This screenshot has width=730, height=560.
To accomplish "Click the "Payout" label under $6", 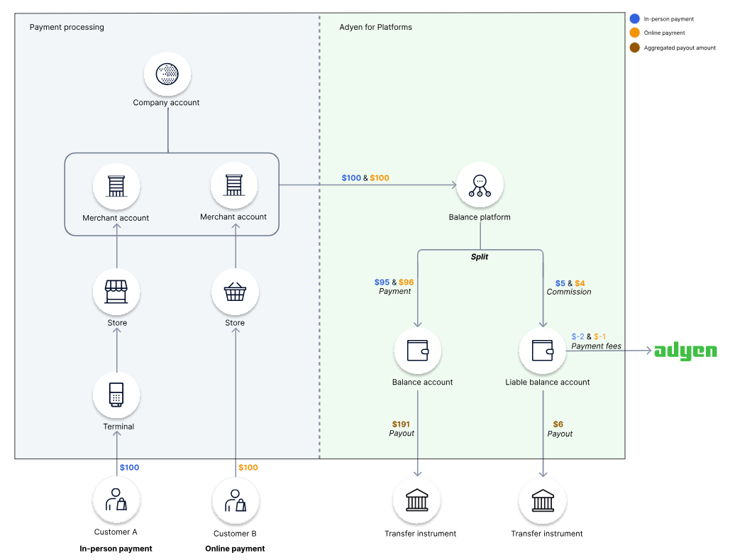I will pos(560,434).
